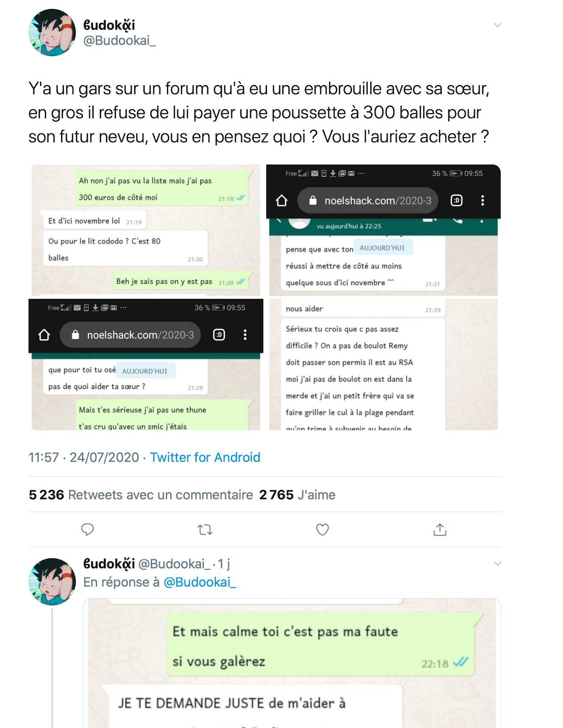This screenshot has height=728, width=563.
Task: Open the top-right noelshack screenshot thumbnail
Action: click(384, 230)
